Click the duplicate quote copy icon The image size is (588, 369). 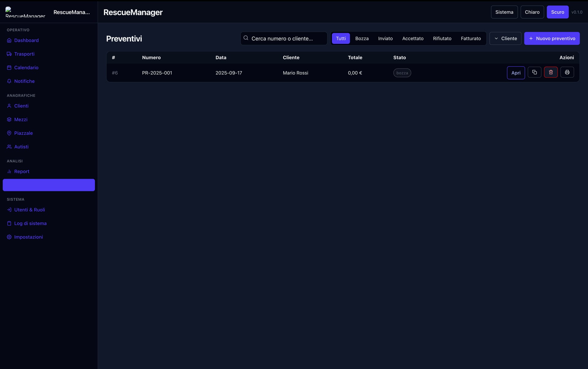tap(534, 72)
